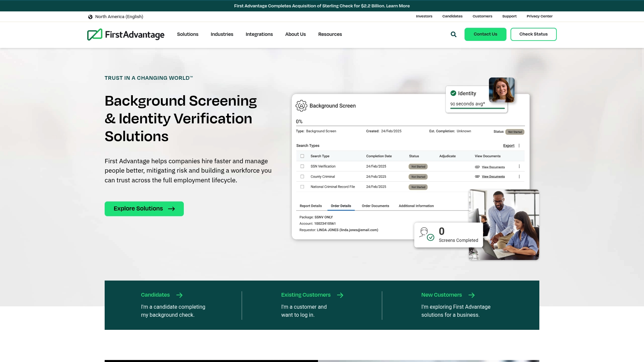Click Learn More in the announcement banner

(x=398, y=6)
